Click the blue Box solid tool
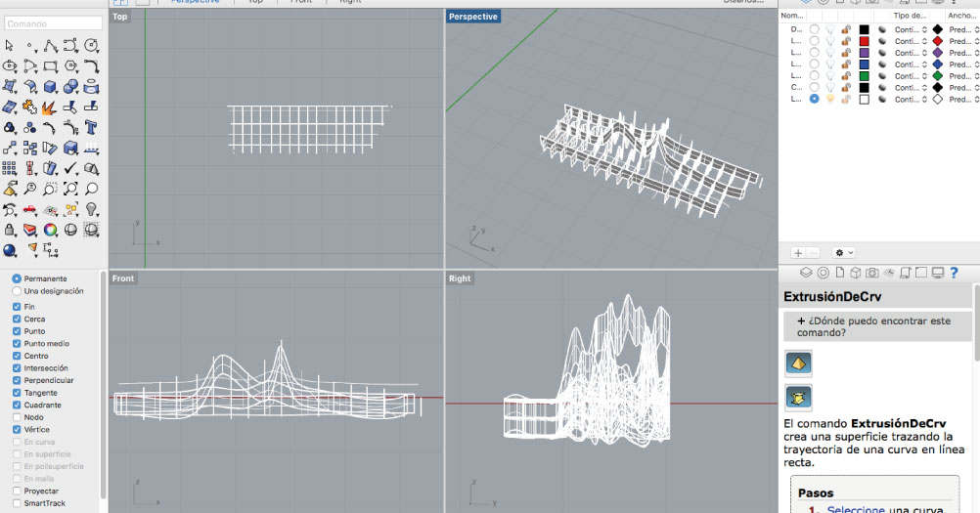 pos(51,87)
